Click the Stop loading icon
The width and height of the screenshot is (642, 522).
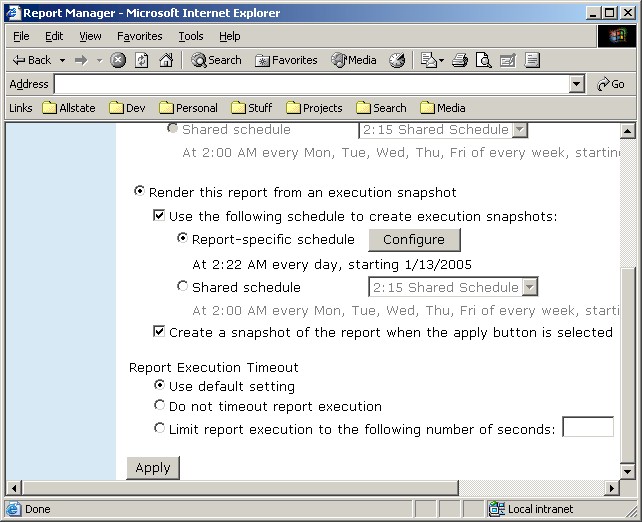118,60
